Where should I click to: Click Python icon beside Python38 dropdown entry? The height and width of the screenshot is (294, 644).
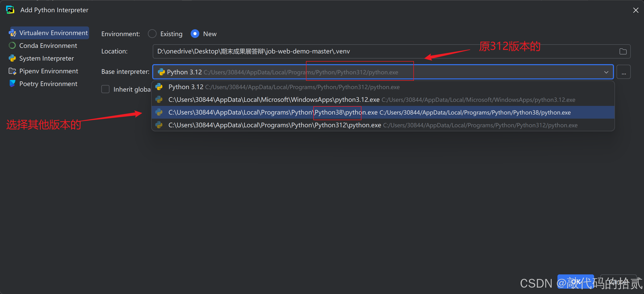pyautogui.click(x=159, y=112)
